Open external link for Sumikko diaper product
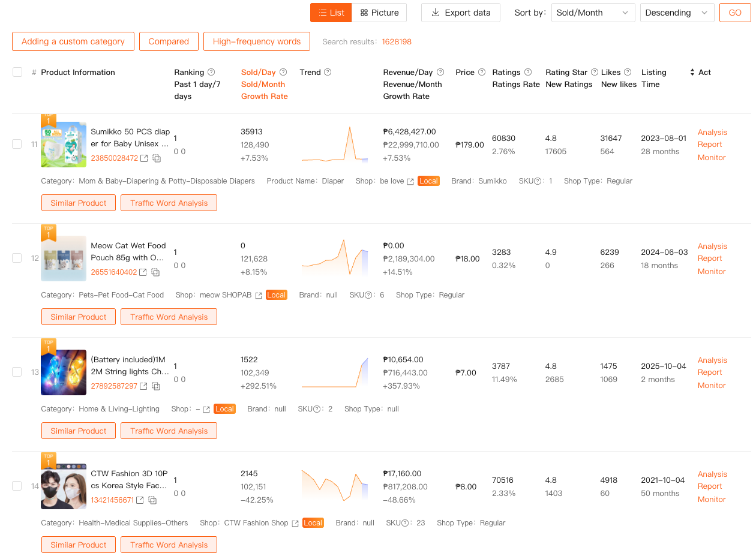 click(x=144, y=158)
